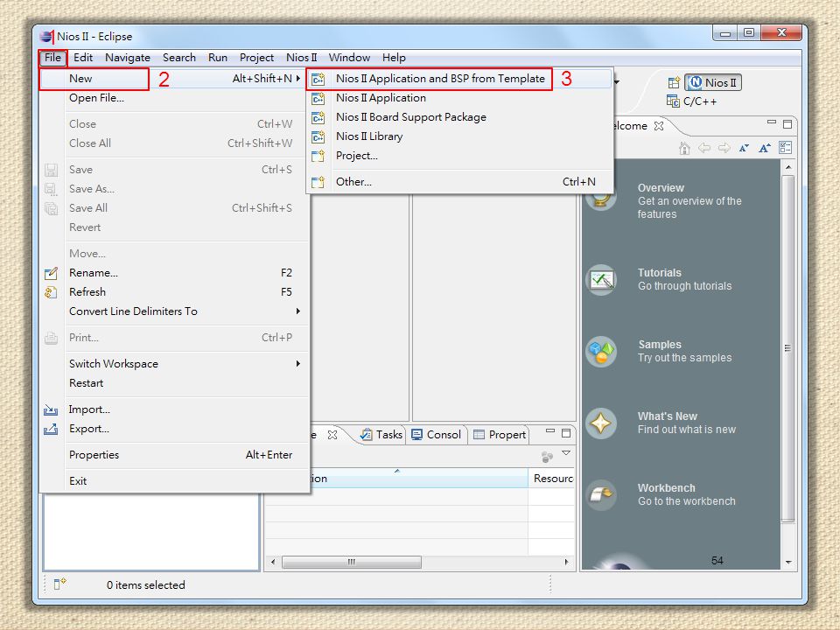
Task: Click the Tutorials checklist icon
Action: (x=601, y=280)
